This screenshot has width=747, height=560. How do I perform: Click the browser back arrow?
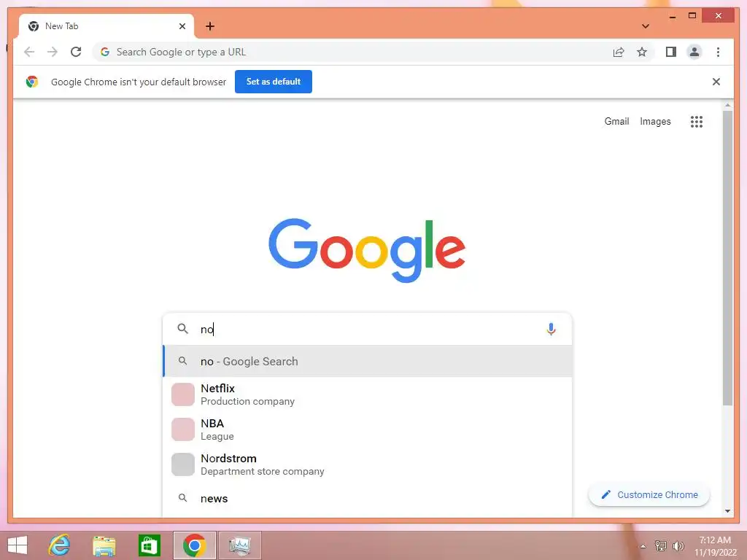(29, 52)
